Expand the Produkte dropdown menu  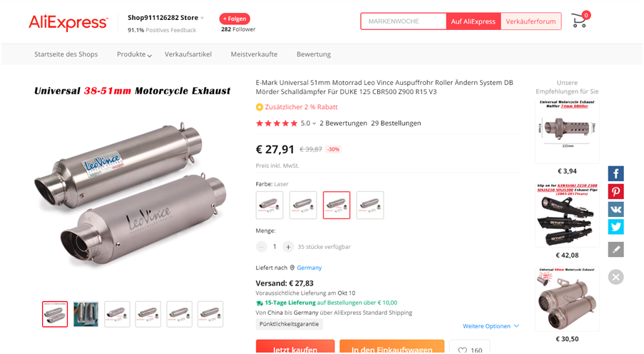pos(135,54)
